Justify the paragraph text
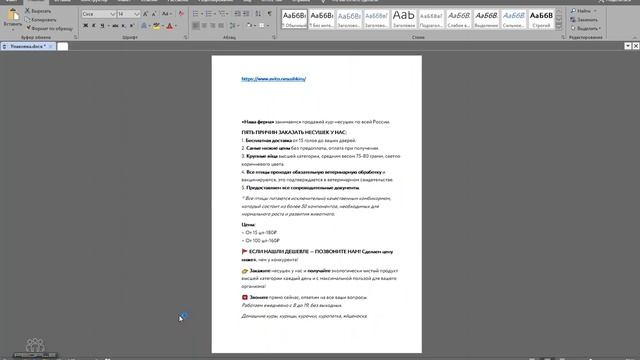Screen dimensions: 640x360 coord(221,26)
